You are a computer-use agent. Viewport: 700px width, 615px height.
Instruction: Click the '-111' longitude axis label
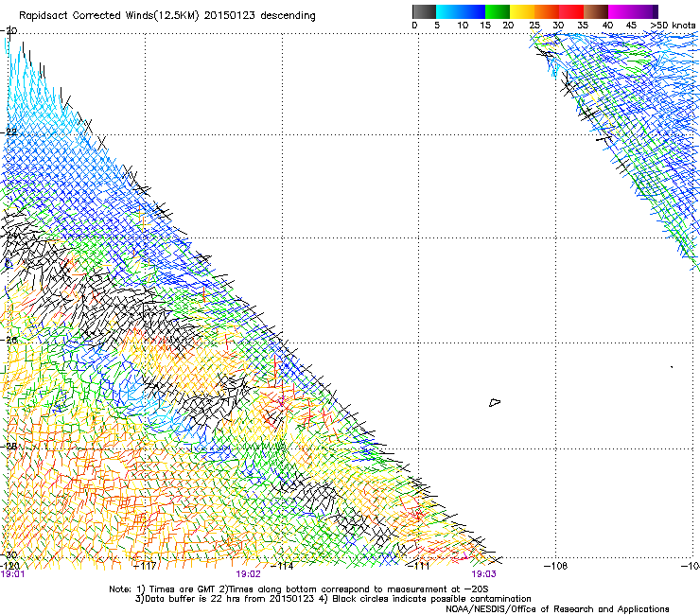tap(418, 566)
